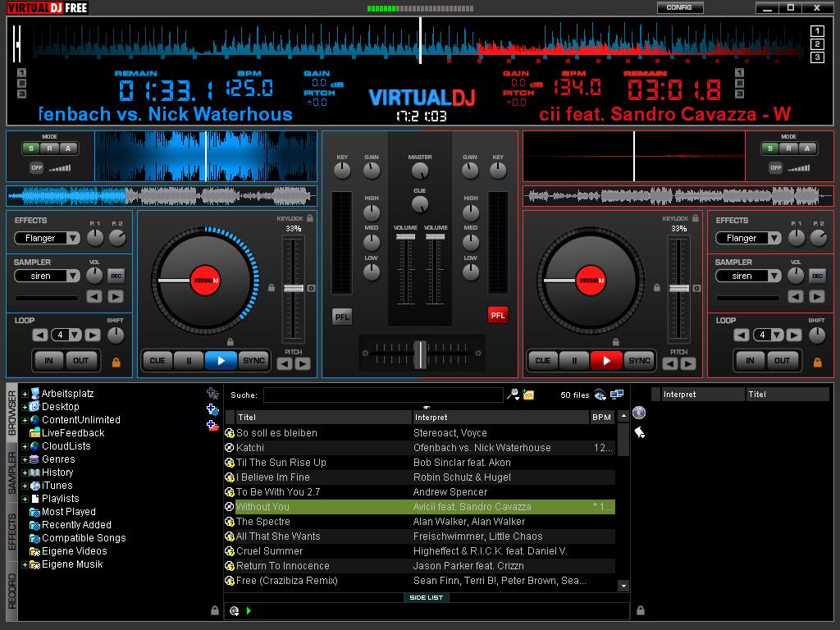Toggle PFL on the left channel
The image size is (840, 630).
coord(342,317)
